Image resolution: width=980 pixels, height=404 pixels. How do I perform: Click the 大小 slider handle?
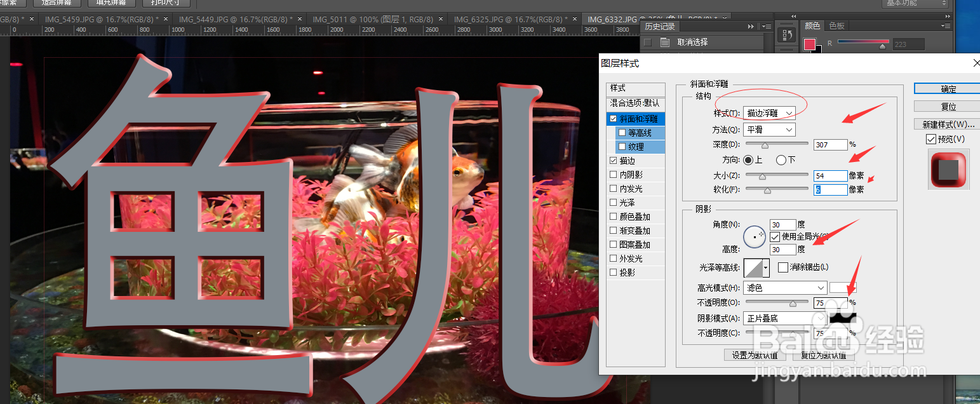coord(762,176)
